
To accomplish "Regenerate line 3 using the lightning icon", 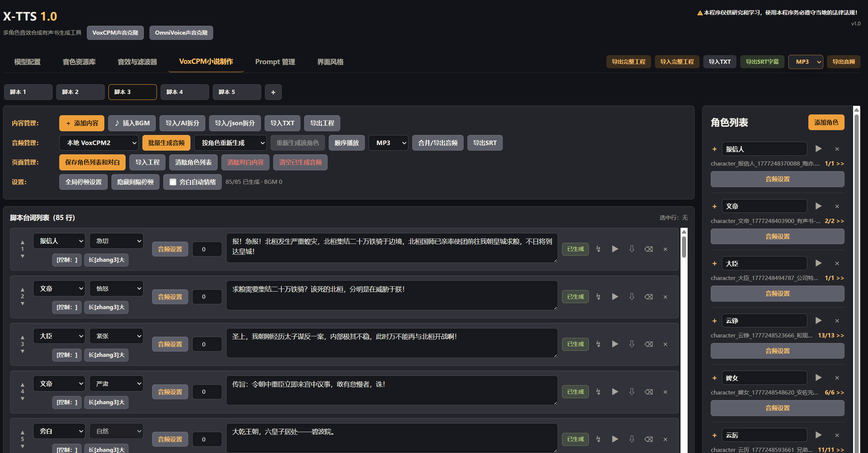I will (598, 344).
